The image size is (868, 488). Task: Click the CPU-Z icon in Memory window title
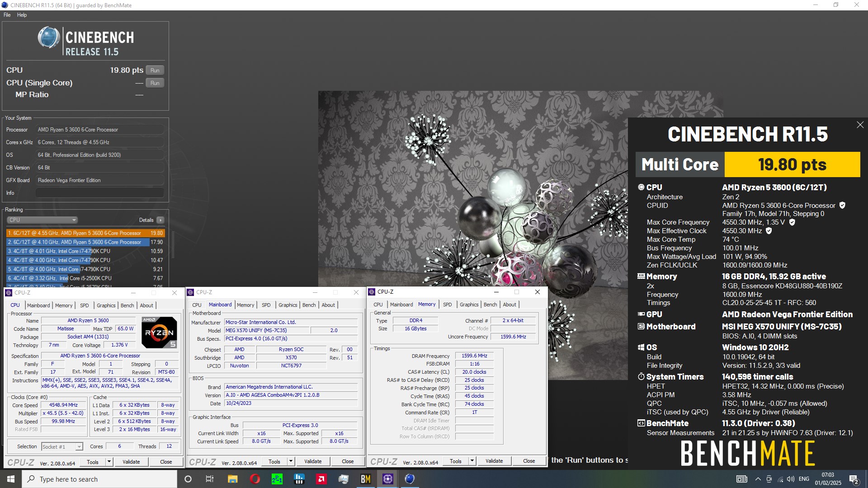(x=372, y=292)
